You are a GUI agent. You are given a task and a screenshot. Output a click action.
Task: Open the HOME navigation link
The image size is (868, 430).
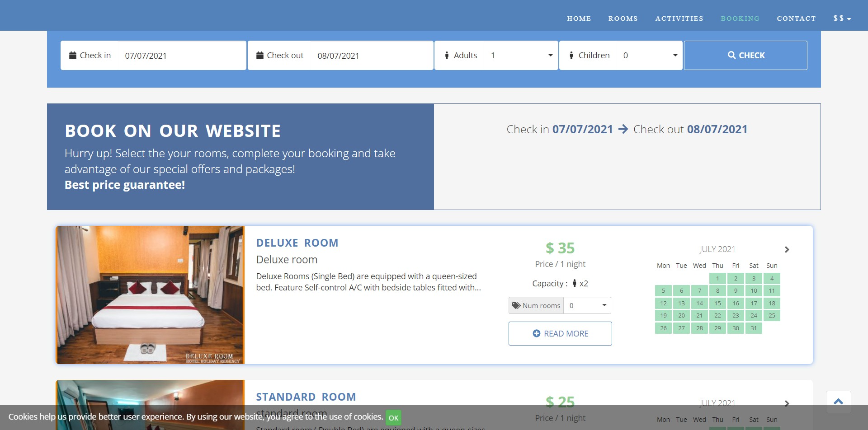point(579,19)
